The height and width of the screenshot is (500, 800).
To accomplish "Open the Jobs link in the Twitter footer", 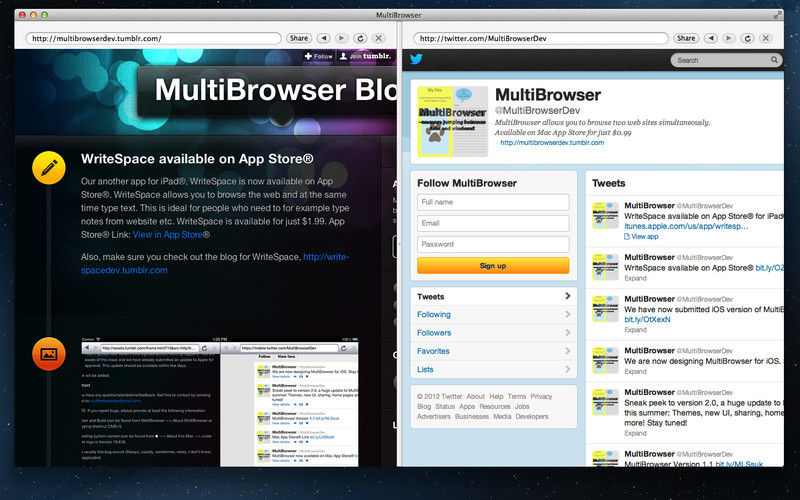I will click(x=522, y=407).
